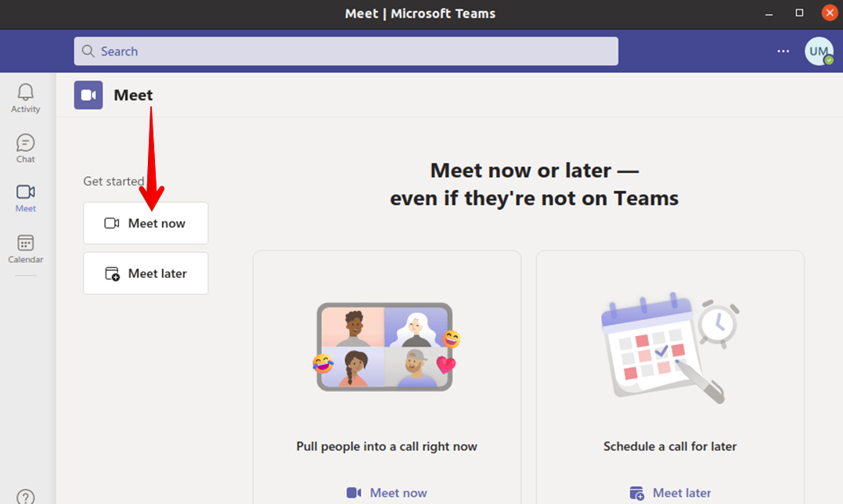Open the UM profile avatar
This screenshot has width=843, height=504.
coord(819,51)
